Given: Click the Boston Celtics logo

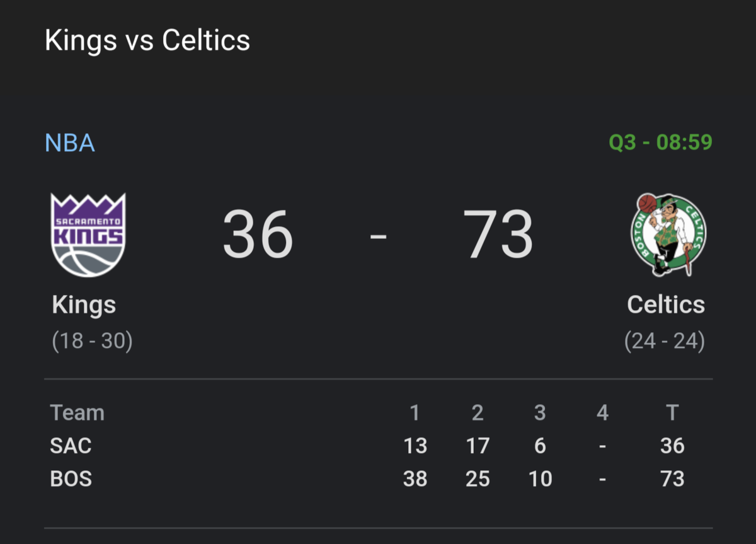Looking at the screenshot, I should point(668,234).
